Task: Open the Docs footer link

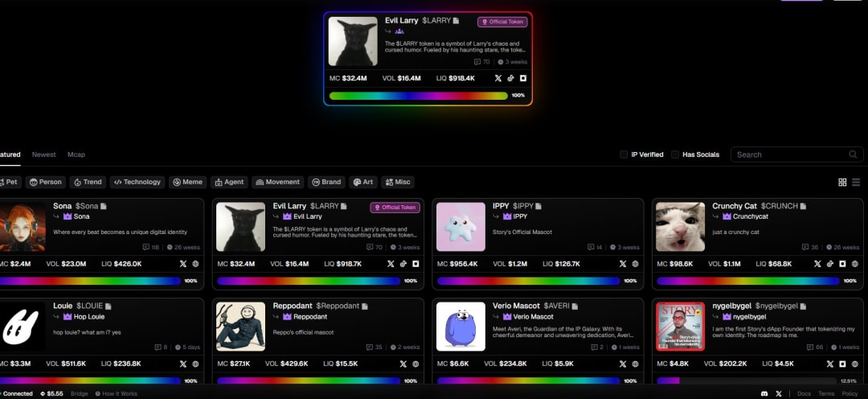Action: [804, 393]
